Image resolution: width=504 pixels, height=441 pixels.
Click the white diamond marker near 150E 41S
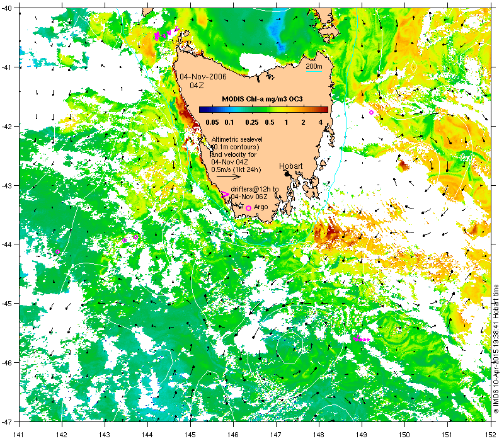pyautogui.click(x=414, y=67)
